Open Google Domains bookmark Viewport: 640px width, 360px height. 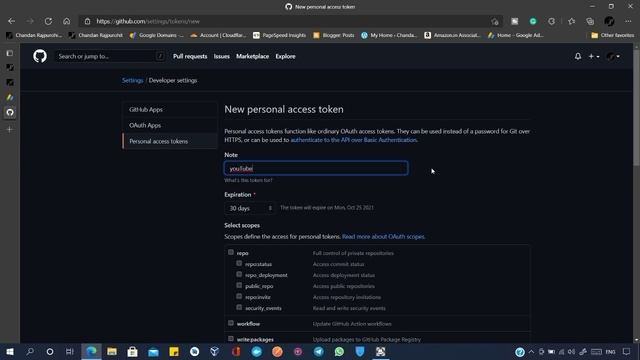click(157, 36)
